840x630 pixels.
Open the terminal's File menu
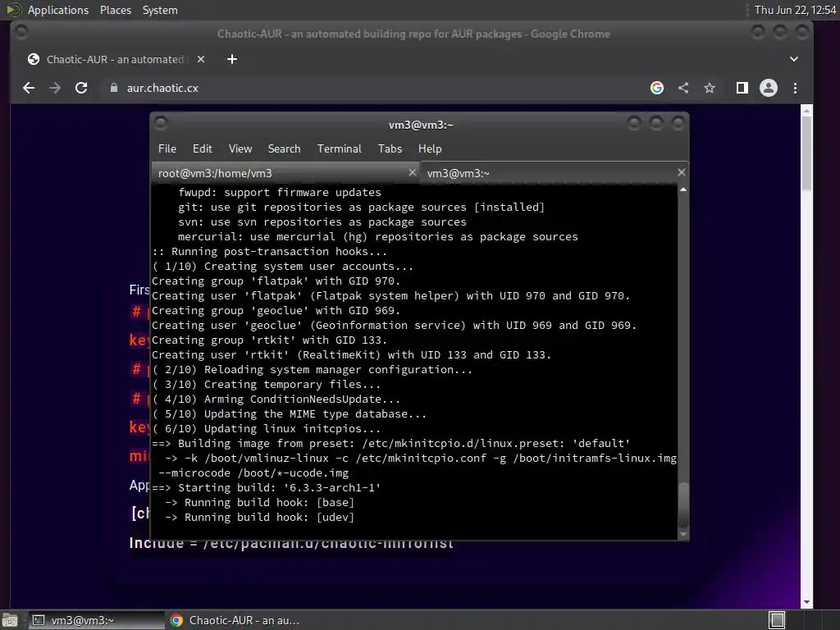[x=167, y=149]
